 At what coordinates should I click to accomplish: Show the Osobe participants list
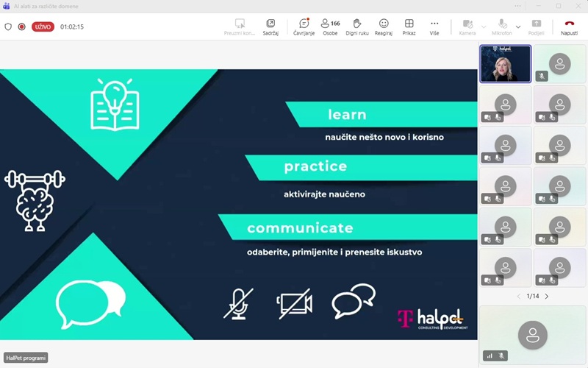point(330,26)
